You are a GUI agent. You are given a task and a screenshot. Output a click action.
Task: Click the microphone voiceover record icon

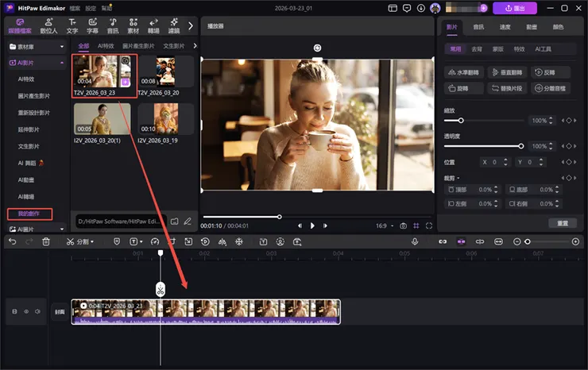(415, 241)
